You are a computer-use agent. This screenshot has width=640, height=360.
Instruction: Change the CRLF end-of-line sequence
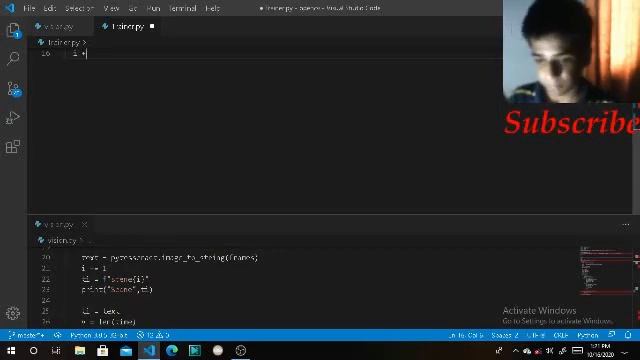[x=560, y=335]
